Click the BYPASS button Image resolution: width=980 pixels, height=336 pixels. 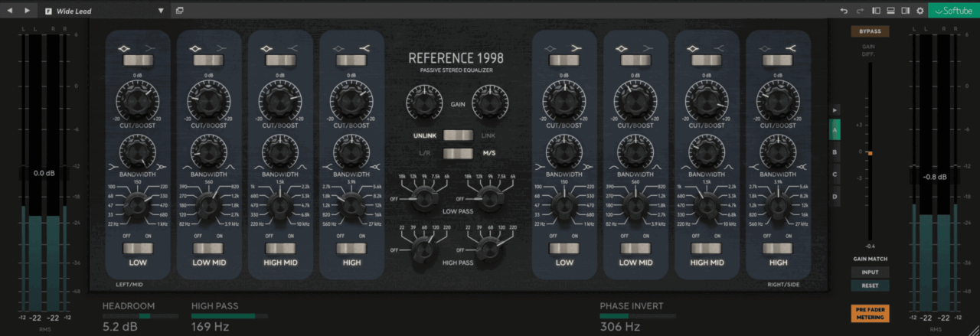[x=870, y=31]
